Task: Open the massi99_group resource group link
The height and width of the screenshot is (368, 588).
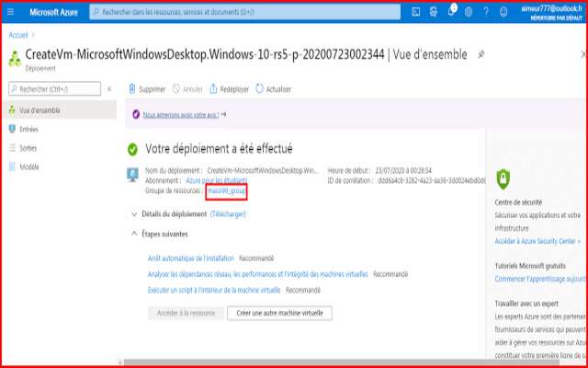Action: [226, 191]
